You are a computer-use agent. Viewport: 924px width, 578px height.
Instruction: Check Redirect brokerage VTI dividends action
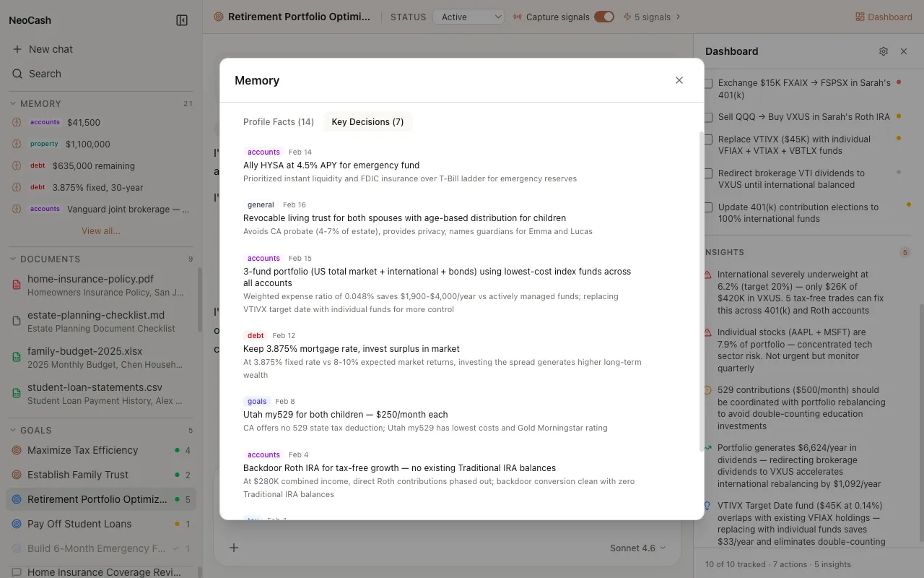[x=709, y=173]
